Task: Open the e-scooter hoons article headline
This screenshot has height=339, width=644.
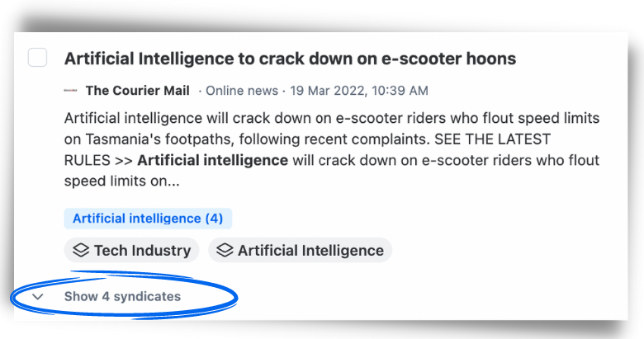Action: pos(290,59)
